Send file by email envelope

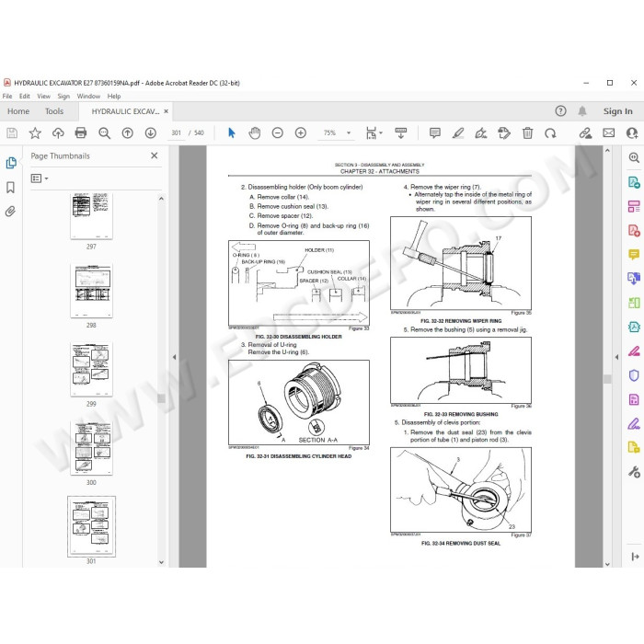[609, 133]
